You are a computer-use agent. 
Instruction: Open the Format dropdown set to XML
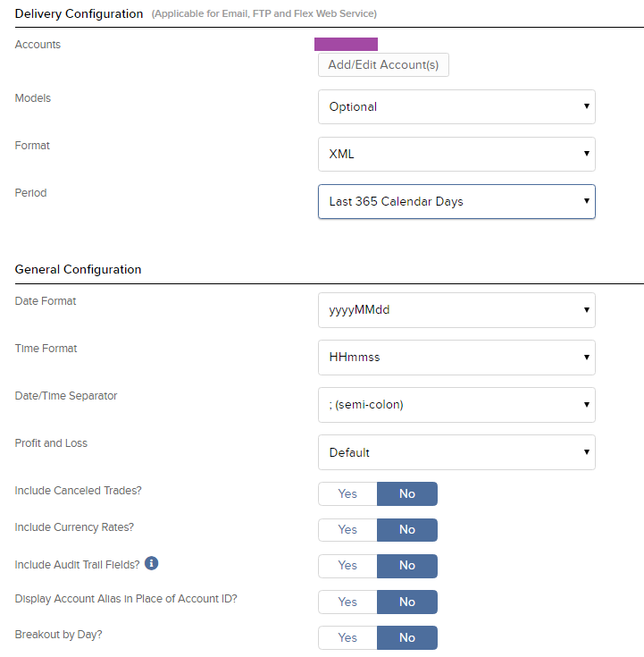456,154
